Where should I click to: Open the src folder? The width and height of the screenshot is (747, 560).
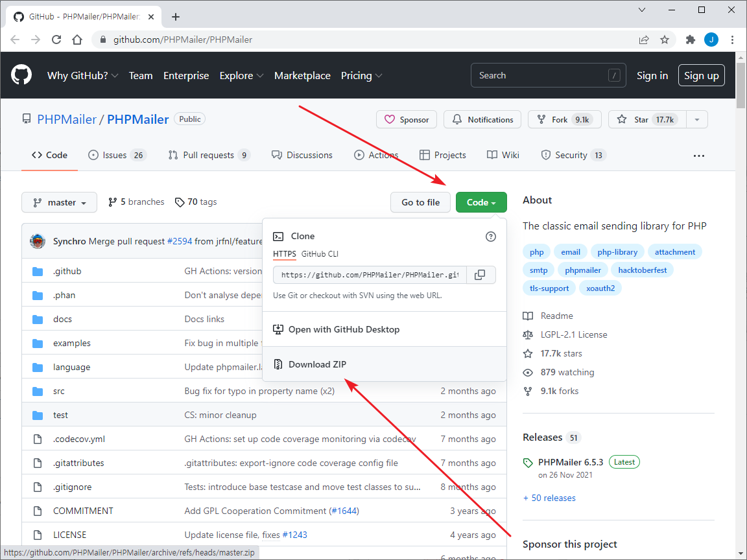(x=58, y=391)
